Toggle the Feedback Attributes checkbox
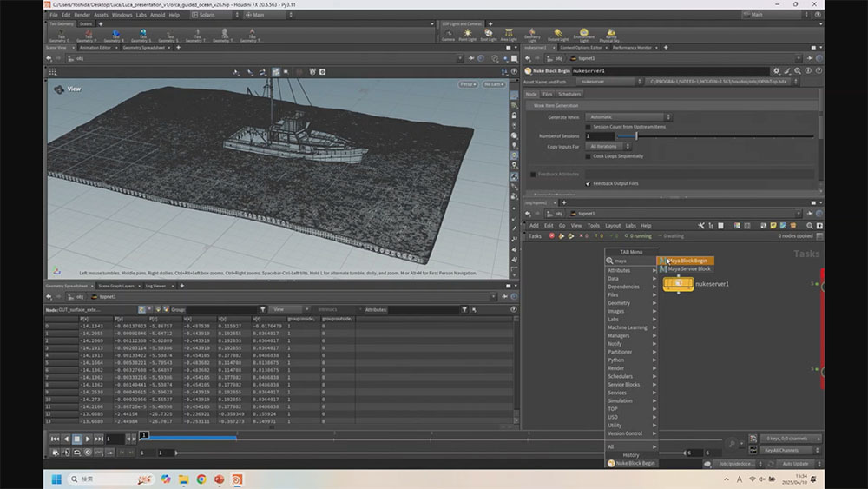The width and height of the screenshot is (868, 489). coord(533,174)
